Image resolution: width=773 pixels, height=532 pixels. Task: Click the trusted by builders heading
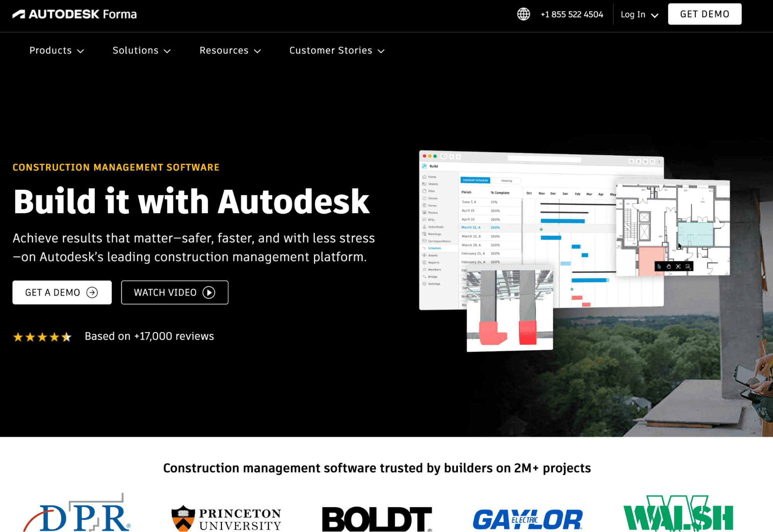point(377,468)
